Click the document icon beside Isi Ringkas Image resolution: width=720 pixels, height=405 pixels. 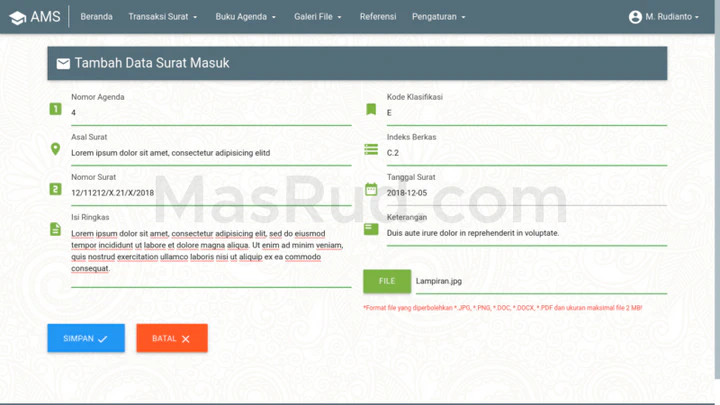pyautogui.click(x=56, y=229)
